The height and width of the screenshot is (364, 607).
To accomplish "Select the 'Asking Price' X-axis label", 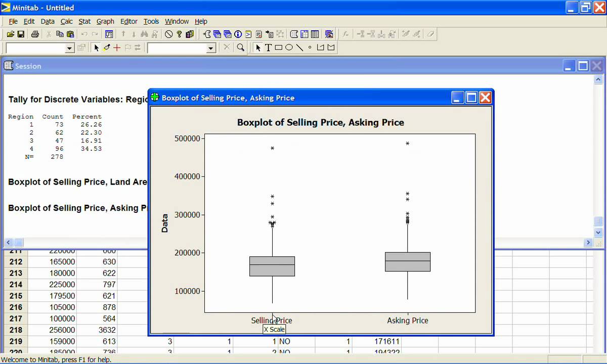I will (408, 321).
